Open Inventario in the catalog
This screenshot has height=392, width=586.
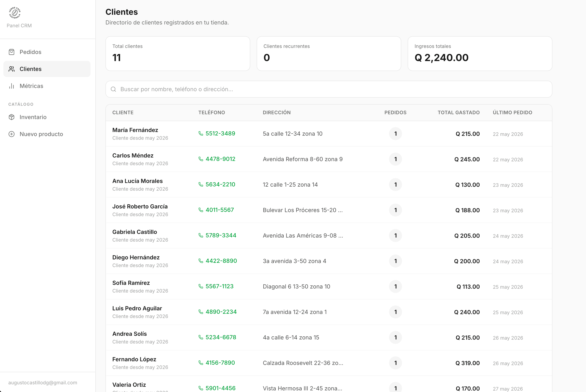coord(47,117)
